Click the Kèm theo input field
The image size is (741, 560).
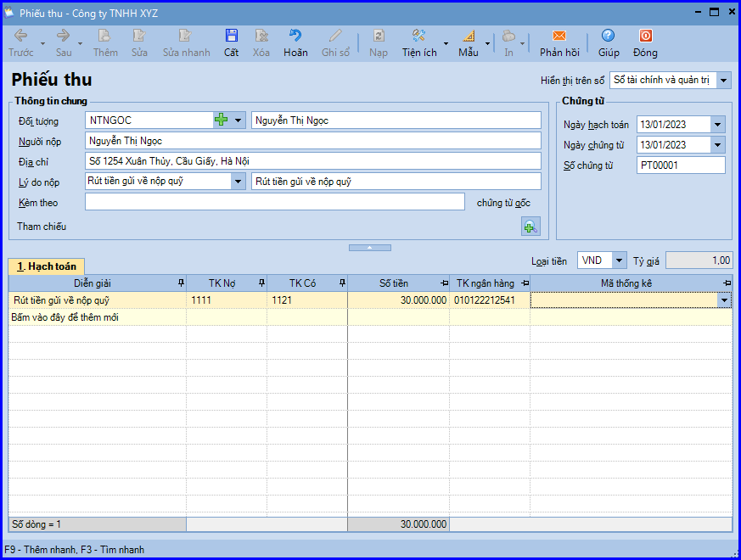pyautogui.click(x=275, y=202)
